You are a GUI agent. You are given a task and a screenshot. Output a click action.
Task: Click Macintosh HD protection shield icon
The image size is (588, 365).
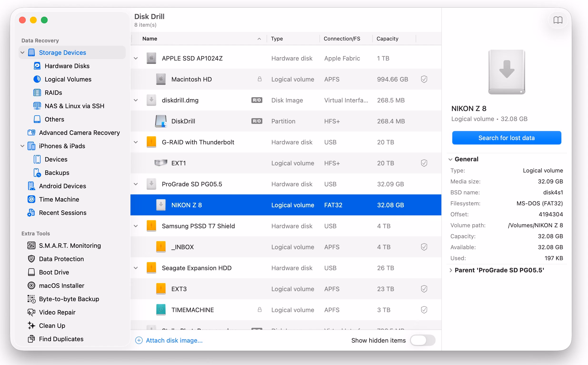click(x=424, y=79)
